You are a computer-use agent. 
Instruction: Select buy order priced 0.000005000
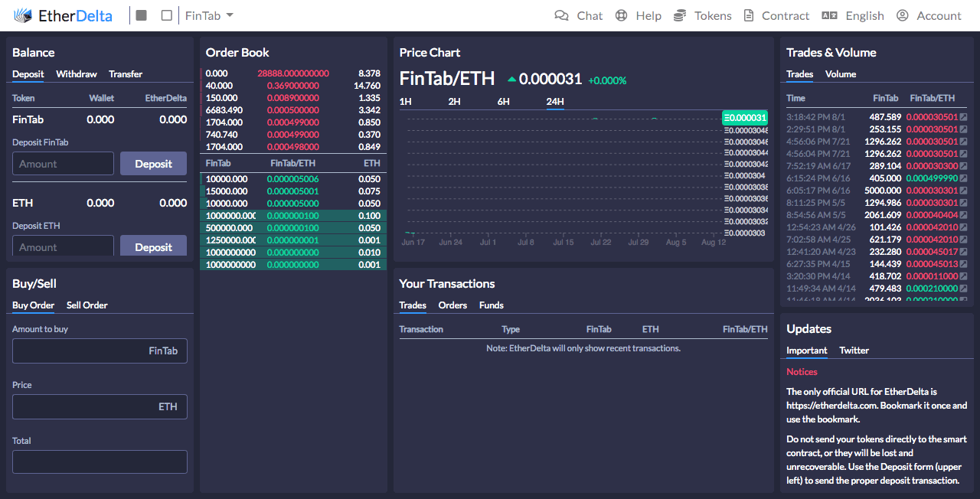click(x=293, y=204)
